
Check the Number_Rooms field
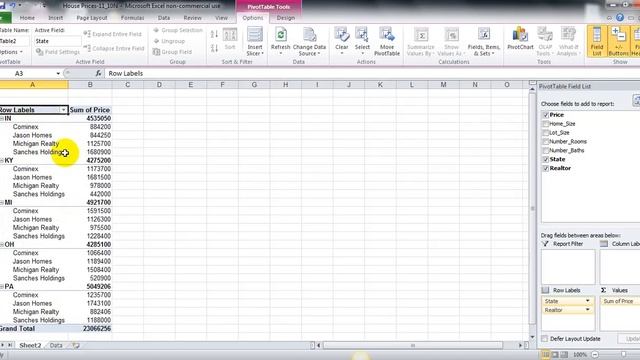(x=546, y=142)
